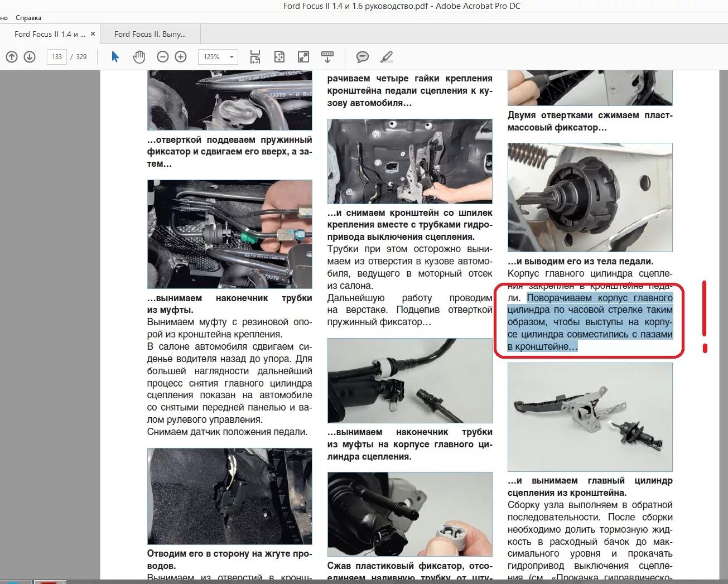
Task: Click the plastic retainer in fingers photo
Action: (410, 514)
